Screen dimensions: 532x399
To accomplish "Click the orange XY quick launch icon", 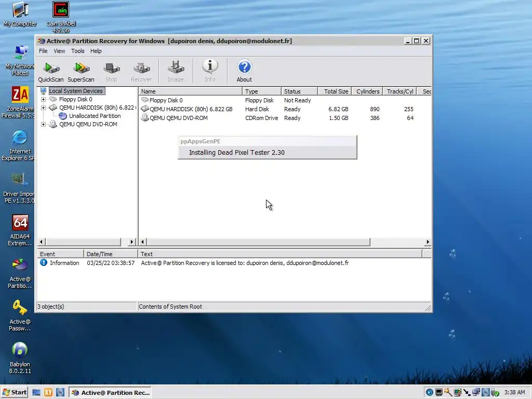I will 48,393.
